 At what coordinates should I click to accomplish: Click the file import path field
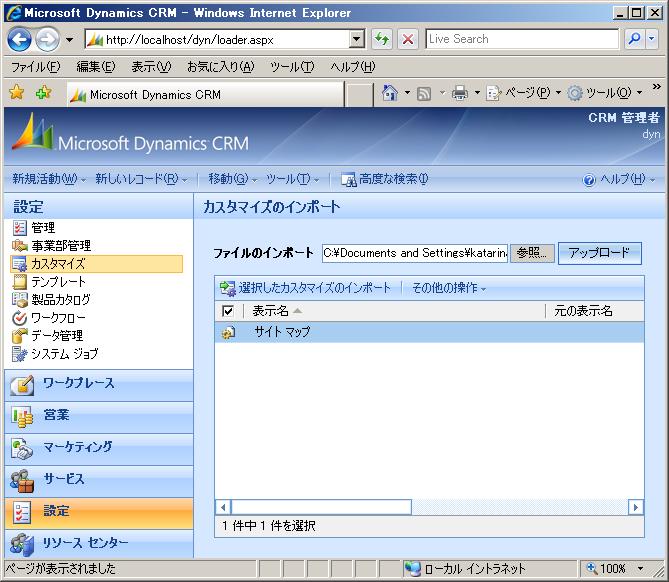tap(415, 253)
